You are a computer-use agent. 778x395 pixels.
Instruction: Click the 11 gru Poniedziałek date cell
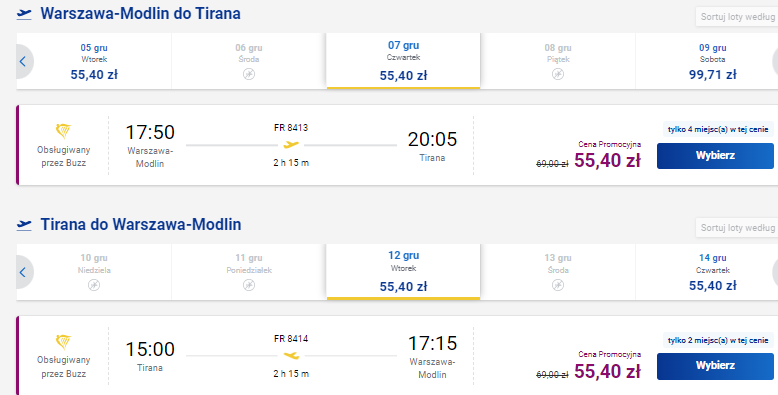249,272
